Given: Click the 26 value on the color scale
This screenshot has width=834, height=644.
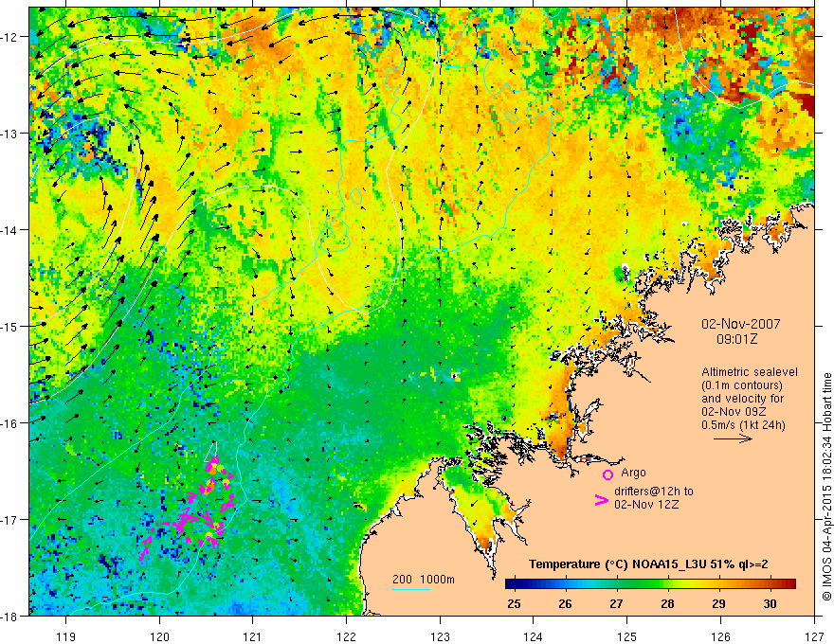Looking at the screenshot, I should (x=565, y=603).
